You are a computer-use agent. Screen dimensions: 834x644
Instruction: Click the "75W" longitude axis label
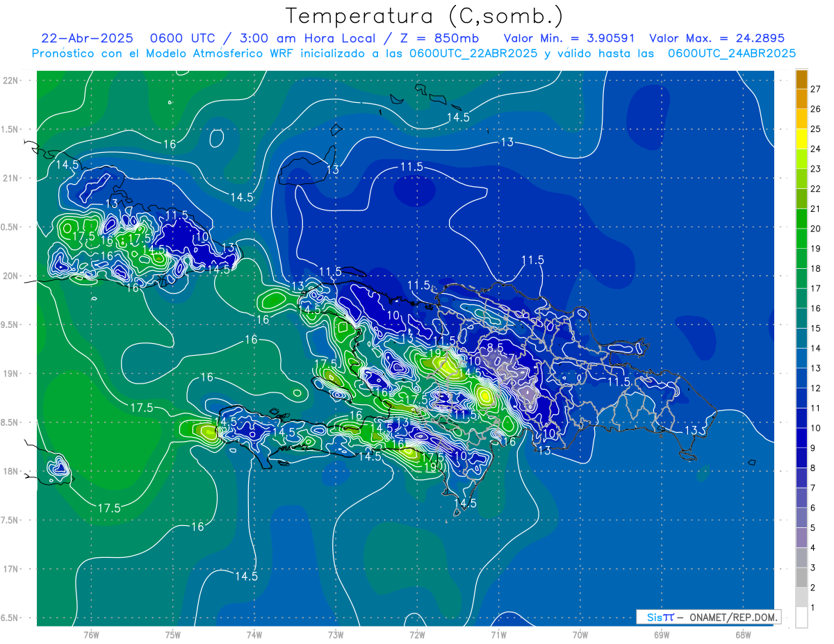[x=173, y=635]
